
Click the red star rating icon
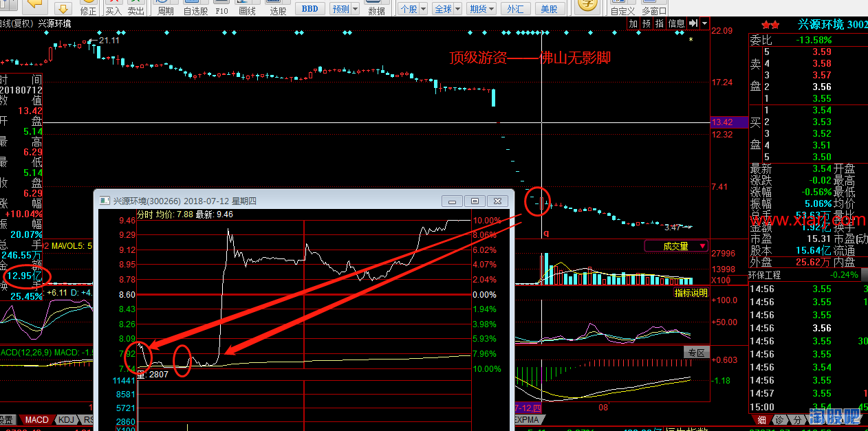[770, 25]
